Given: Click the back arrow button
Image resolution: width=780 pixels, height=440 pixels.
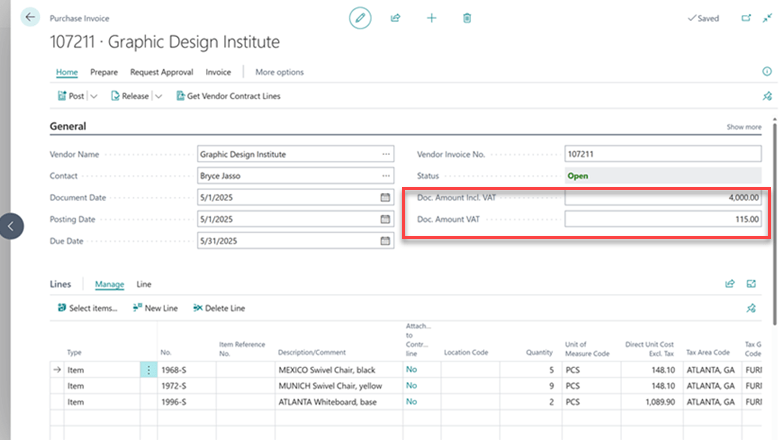Looking at the screenshot, I should coord(30,18).
